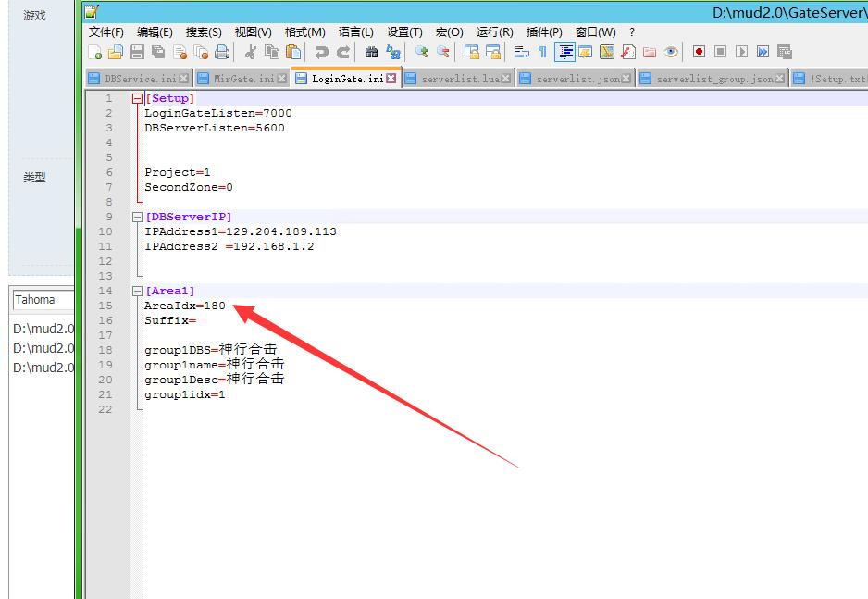Switch to the DBService.ini tab
The height and width of the screenshot is (599, 868).
pos(139,80)
